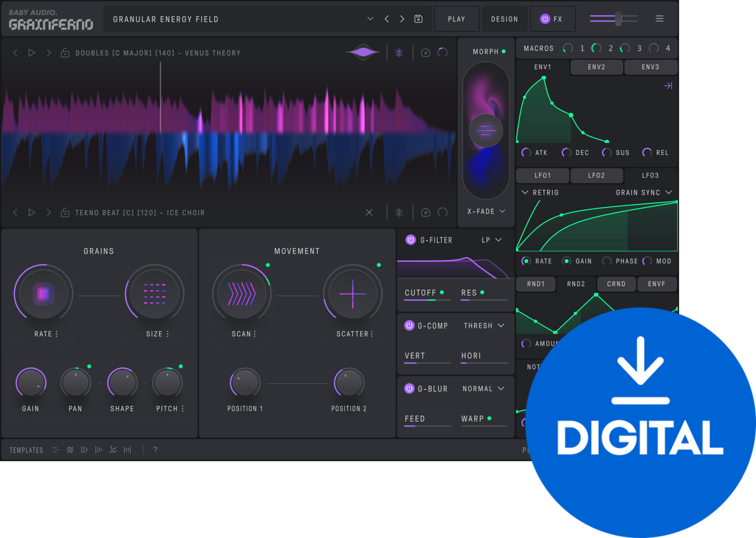The image size is (756, 538).
Task: Open the G-Filter LP type dropdown
Action: click(492, 240)
